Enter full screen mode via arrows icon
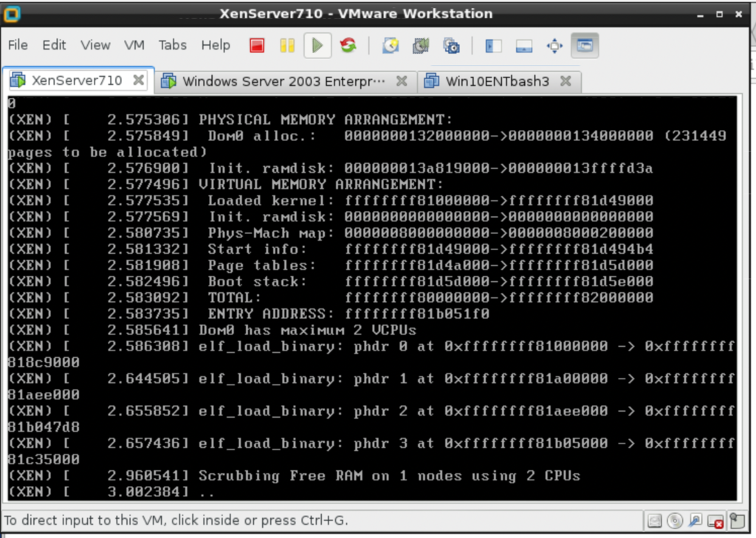The height and width of the screenshot is (538, 756). [x=554, y=46]
